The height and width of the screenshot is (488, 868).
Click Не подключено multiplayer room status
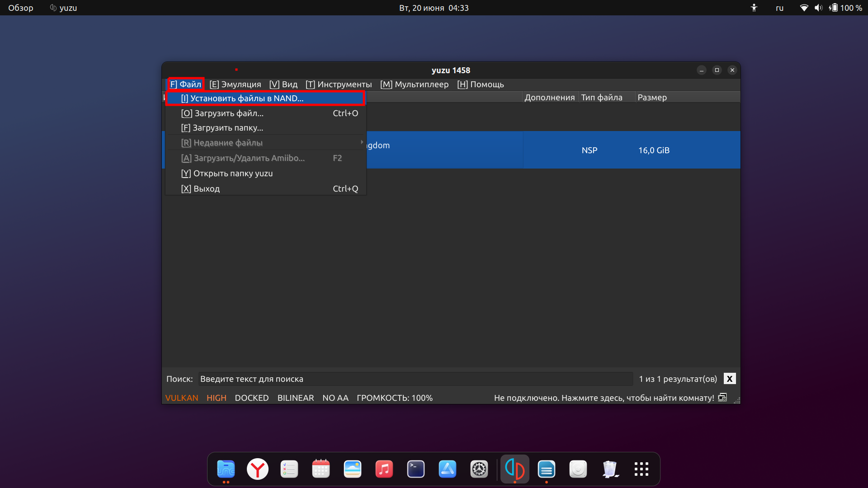[604, 398]
